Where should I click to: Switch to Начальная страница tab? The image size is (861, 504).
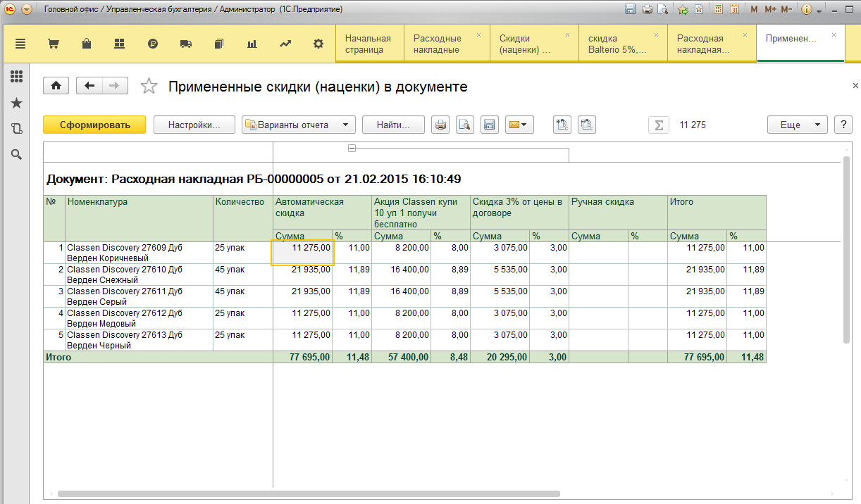click(369, 44)
